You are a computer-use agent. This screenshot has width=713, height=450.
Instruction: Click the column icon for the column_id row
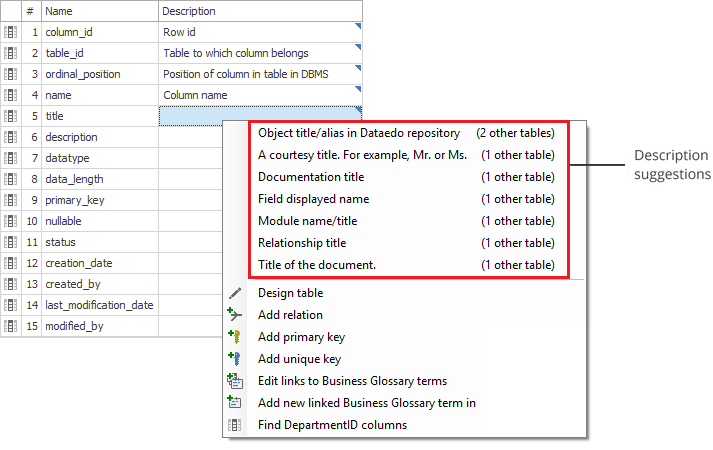(x=10, y=32)
